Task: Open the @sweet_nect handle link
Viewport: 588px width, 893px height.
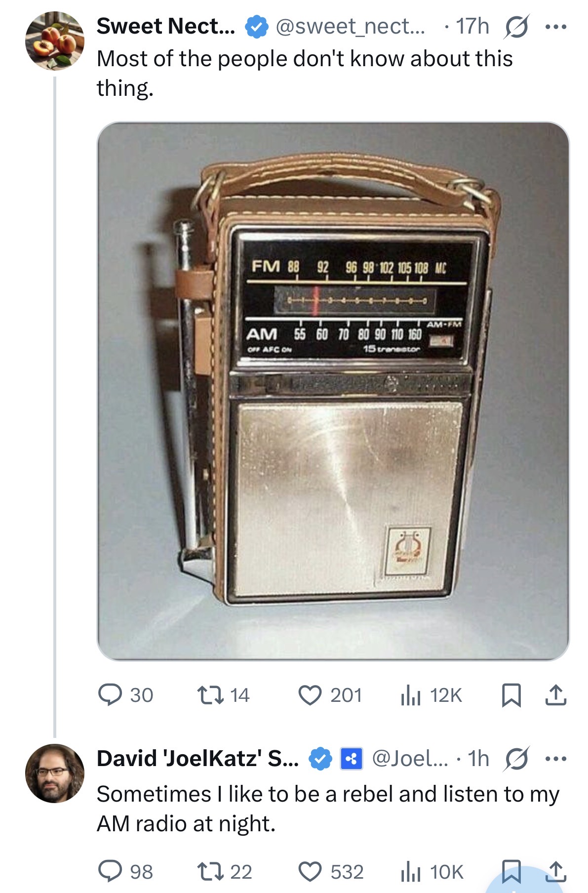Action: coord(350,27)
